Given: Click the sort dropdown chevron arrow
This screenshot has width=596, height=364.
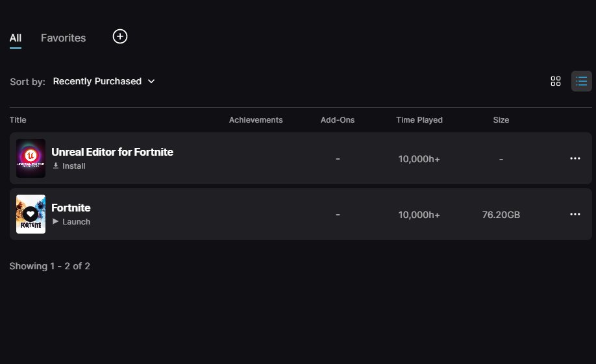Looking at the screenshot, I should point(151,81).
